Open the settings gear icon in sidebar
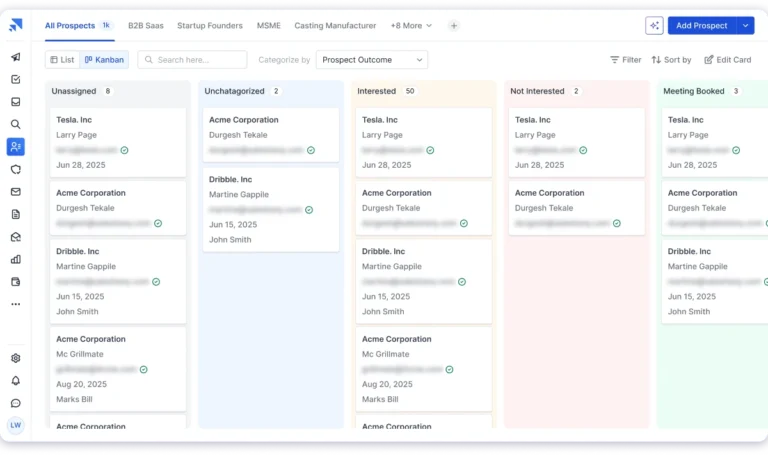Viewport: 768px width, 455px height. coord(16,358)
